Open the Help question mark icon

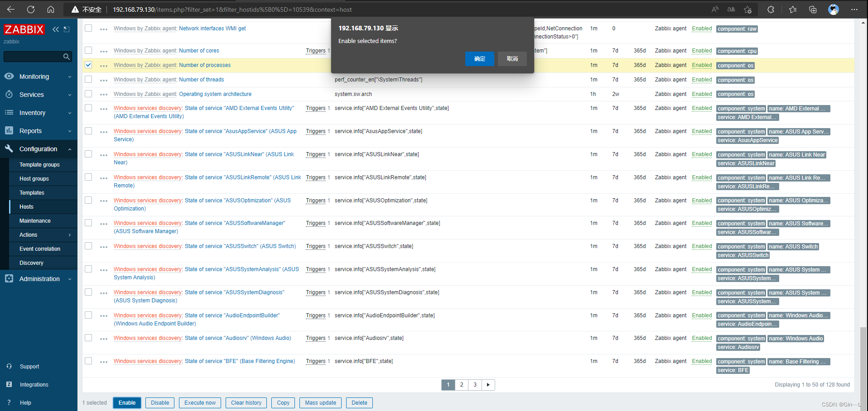pos(9,402)
